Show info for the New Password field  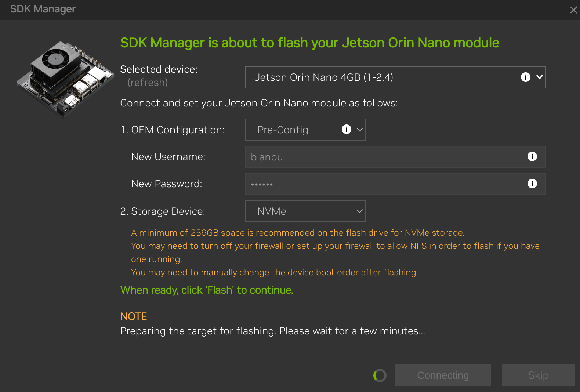(x=532, y=184)
